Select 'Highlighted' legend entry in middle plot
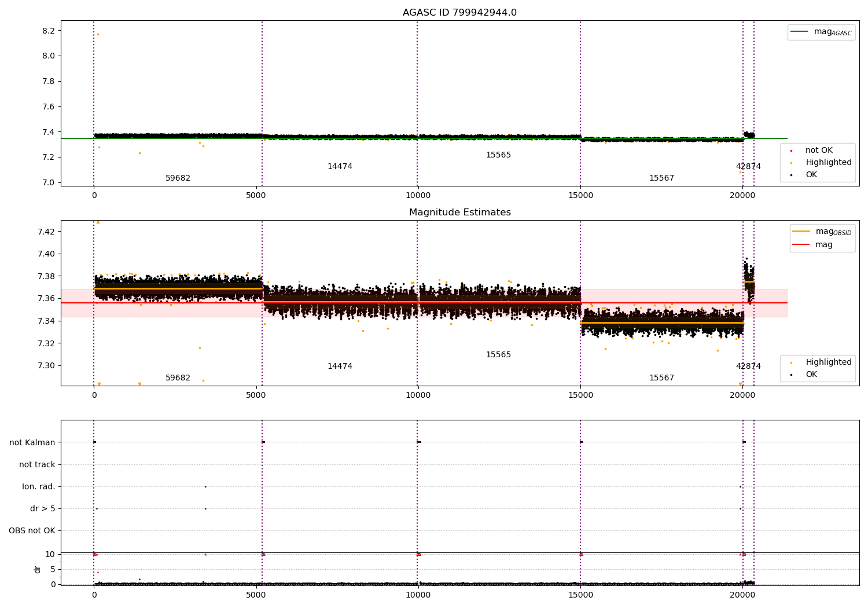The image size is (868, 608). tap(829, 362)
